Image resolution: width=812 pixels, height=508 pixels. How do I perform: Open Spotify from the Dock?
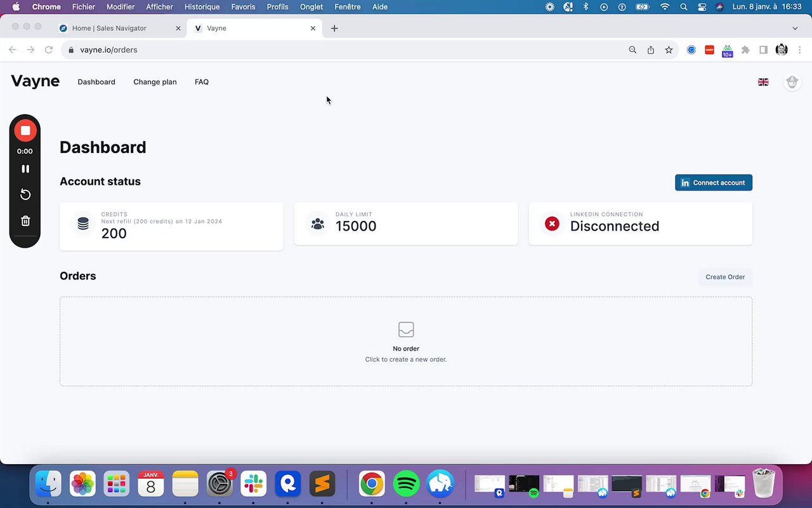406,484
